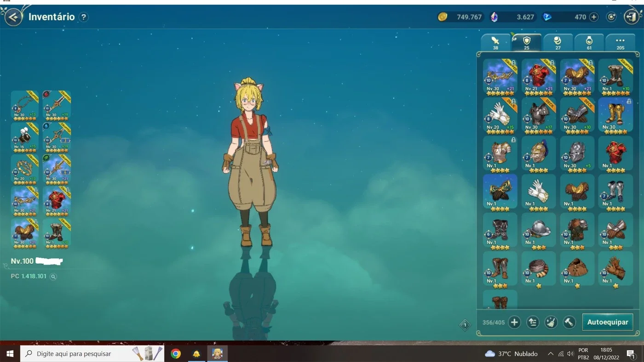Click the taskbar search box 'Digite aqui para pesquisar'
This screenshot has width=644, height=362.
tap(92, 354)
